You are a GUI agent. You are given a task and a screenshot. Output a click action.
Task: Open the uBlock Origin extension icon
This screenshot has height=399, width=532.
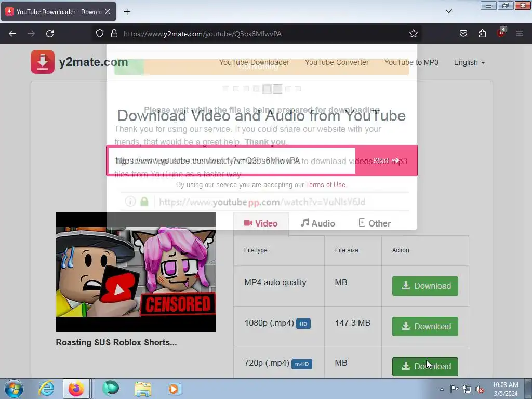pos(501,33)
